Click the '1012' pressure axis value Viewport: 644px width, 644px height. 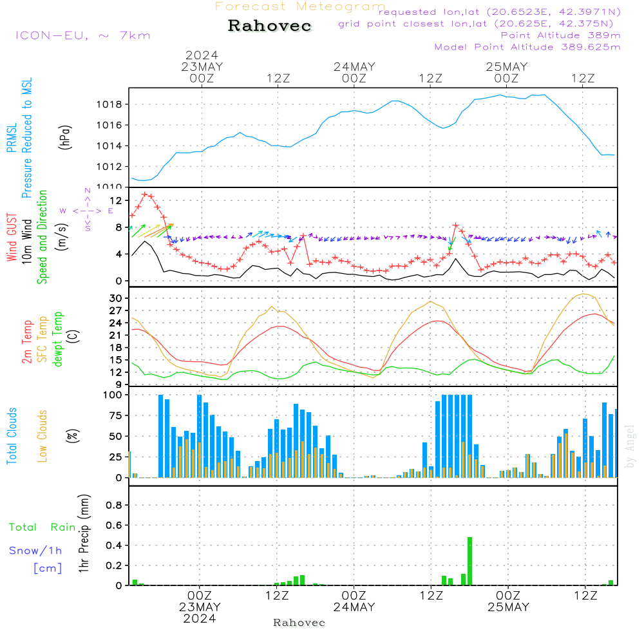tap(109, 167)
